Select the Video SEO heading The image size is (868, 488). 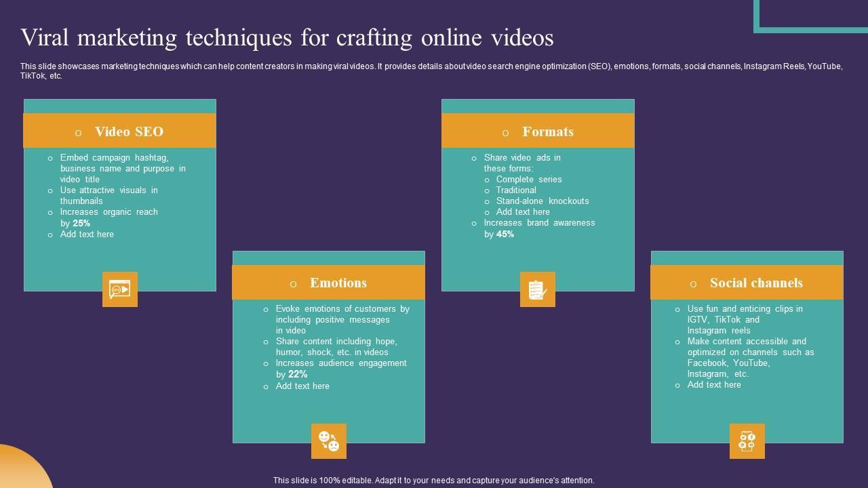coord(129,131)
